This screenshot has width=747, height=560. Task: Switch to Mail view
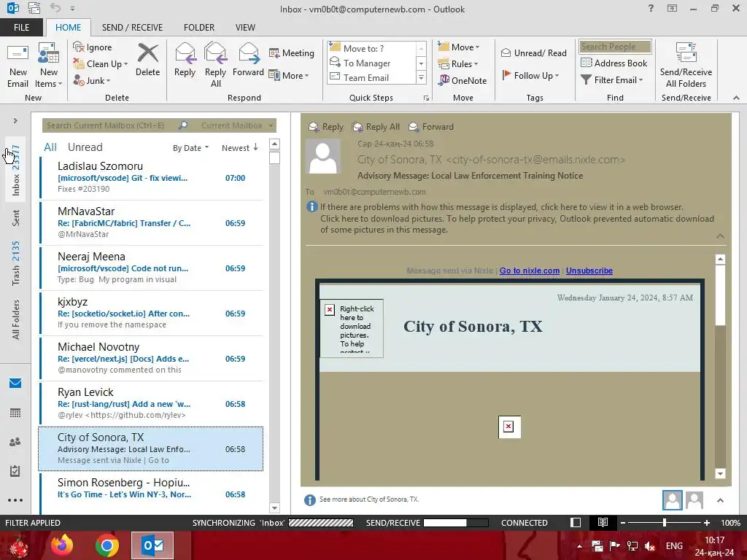(15, 383)
